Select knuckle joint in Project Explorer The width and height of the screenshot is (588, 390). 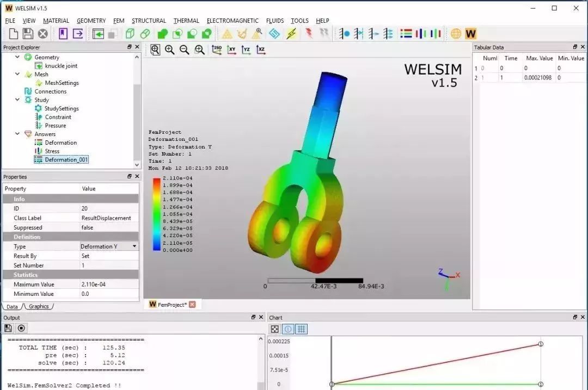[x=61, y=66]
